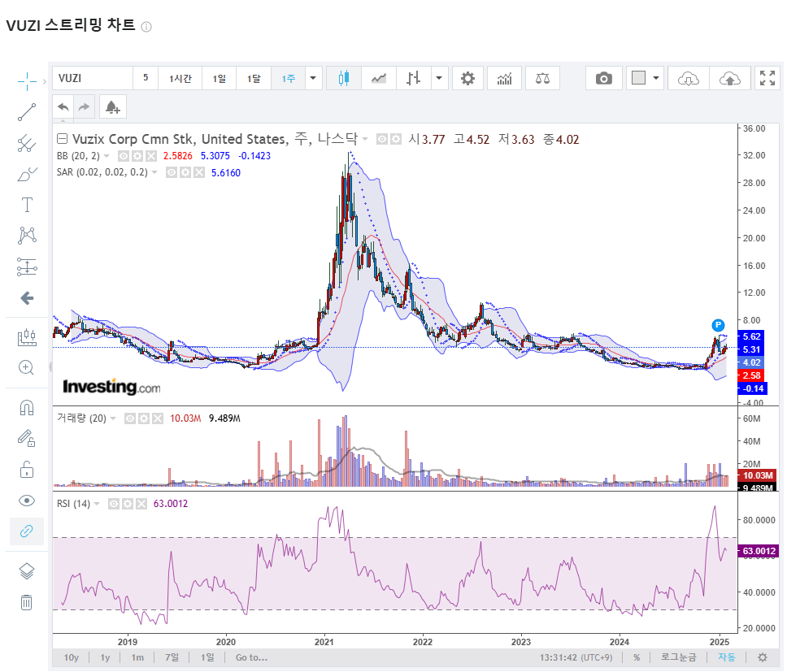The image size is (787, 672).
Task: Expand the RSI (14) indicator menu
Action: 97,504
